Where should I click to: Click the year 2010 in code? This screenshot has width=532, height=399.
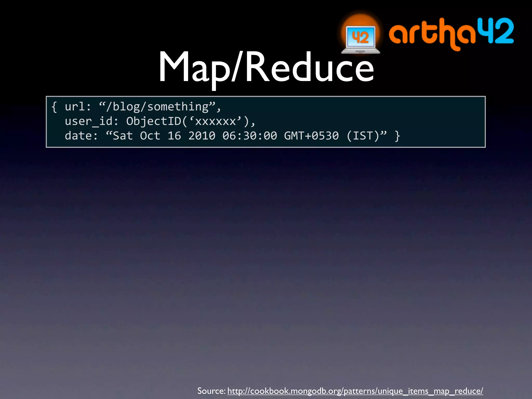pyautogui.click(x=202, y=136)
